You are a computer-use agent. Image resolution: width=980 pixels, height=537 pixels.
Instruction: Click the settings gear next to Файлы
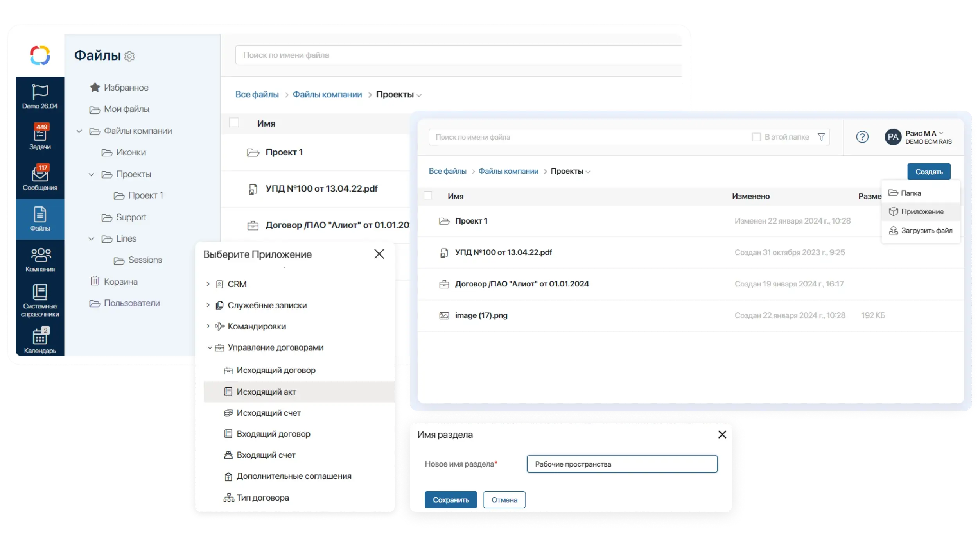[x=129, y=56]
